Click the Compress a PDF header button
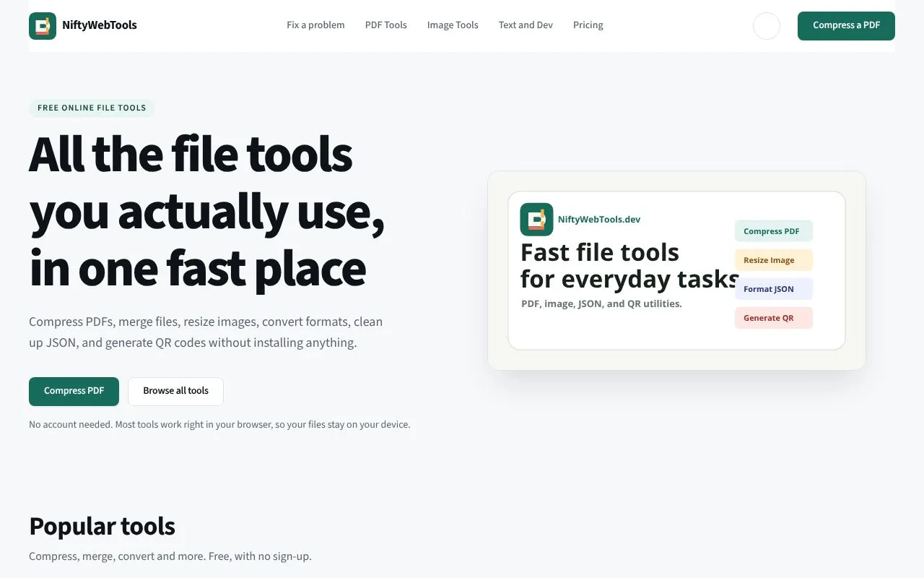 coord(846,26)
